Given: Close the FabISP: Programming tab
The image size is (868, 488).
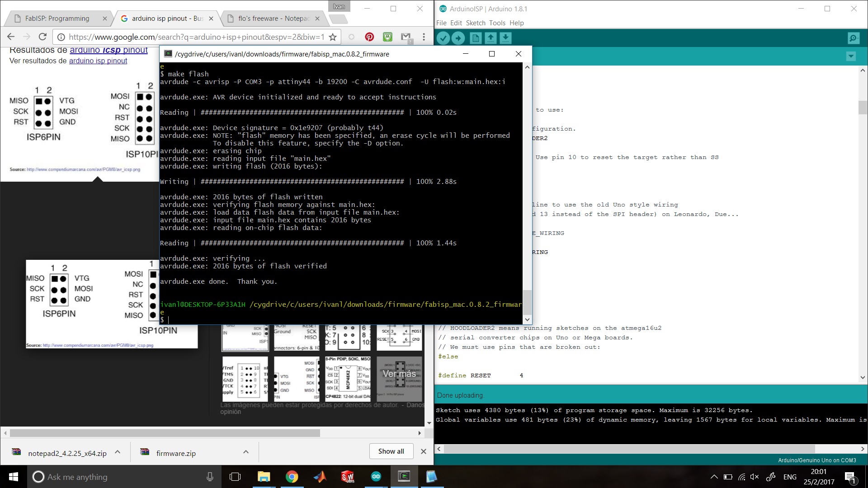Looking at the screenshot, I should pos(105,19).
